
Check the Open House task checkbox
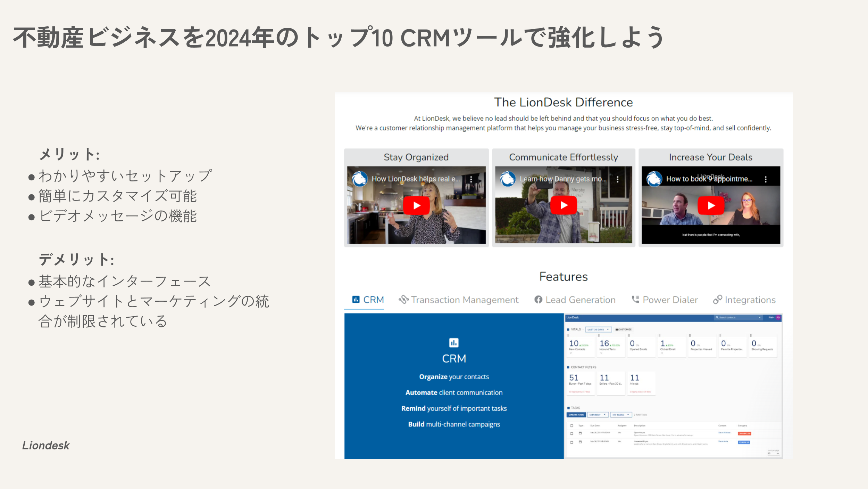571,433
